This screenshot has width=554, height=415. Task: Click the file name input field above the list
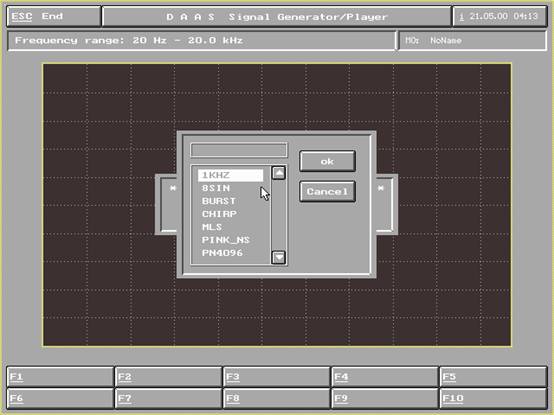(x=238, y=150)
